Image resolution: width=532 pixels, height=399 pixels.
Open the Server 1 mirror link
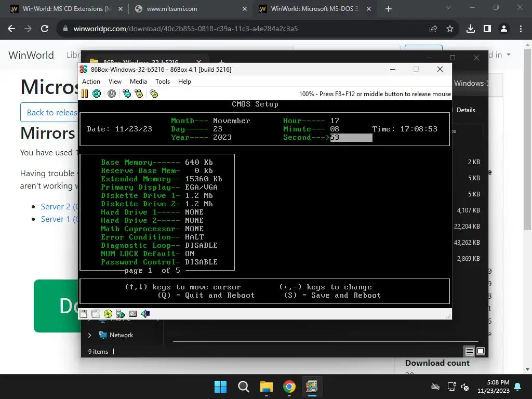[59, 219]
